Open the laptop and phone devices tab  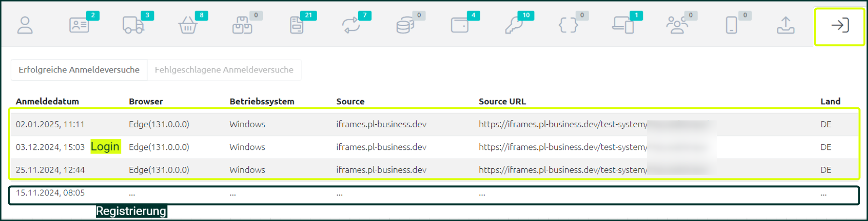click(x=623, y=25)
